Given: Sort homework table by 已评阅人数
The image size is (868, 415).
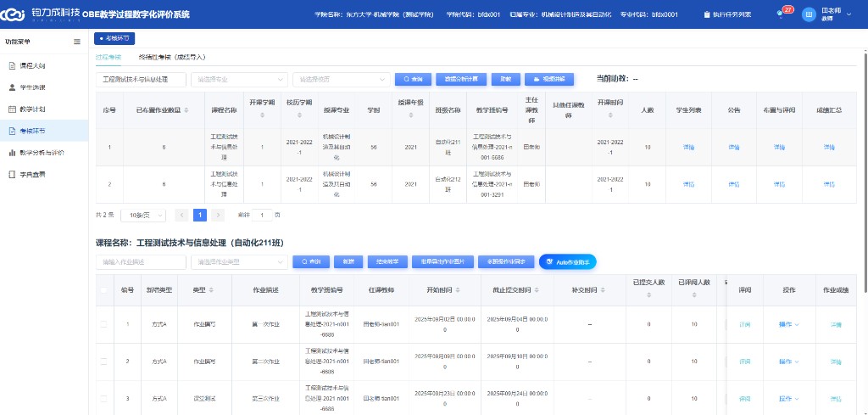Looking at the screenshot, I should click(693, 295).
